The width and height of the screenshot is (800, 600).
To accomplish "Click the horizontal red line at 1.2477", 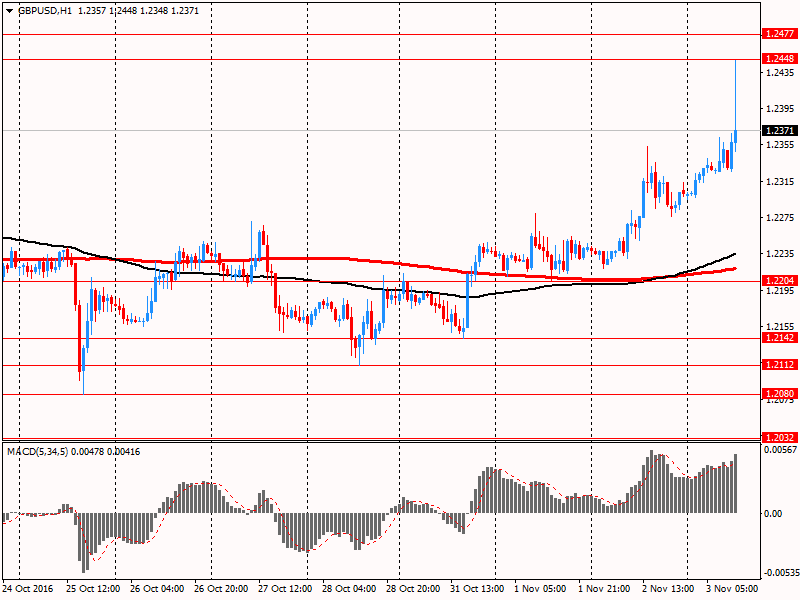I will click(381, 34).
